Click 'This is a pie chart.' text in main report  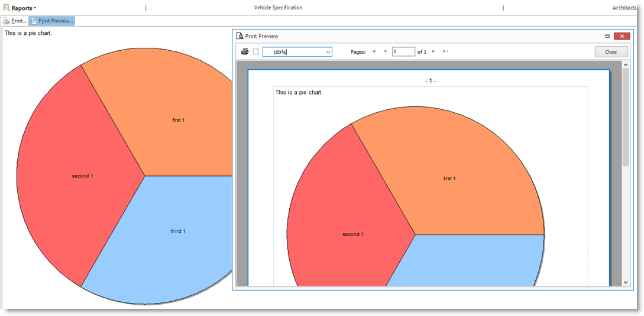tap(28, 33)
